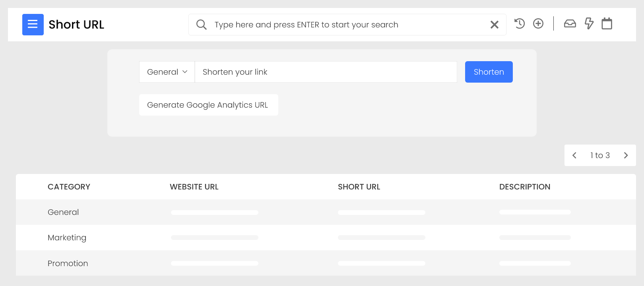Go to the next page arrow

(626, 155)
